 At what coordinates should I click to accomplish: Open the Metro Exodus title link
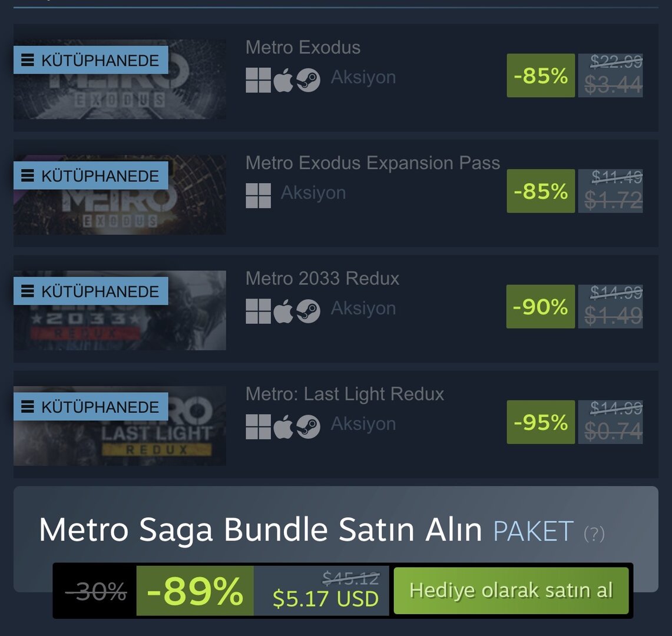(x=303, y=47)
